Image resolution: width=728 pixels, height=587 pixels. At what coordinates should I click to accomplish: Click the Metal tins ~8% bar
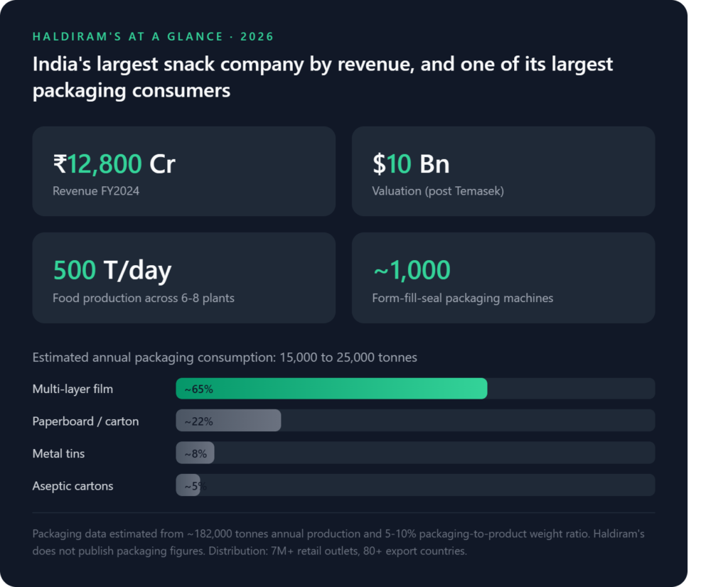pyautogui.click(x=195, y=453)
